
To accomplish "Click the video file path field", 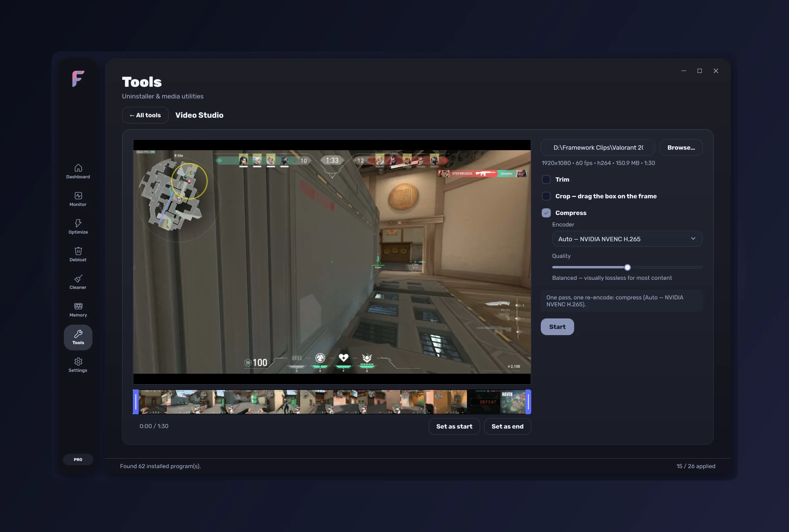I will (x=597, y=148).
